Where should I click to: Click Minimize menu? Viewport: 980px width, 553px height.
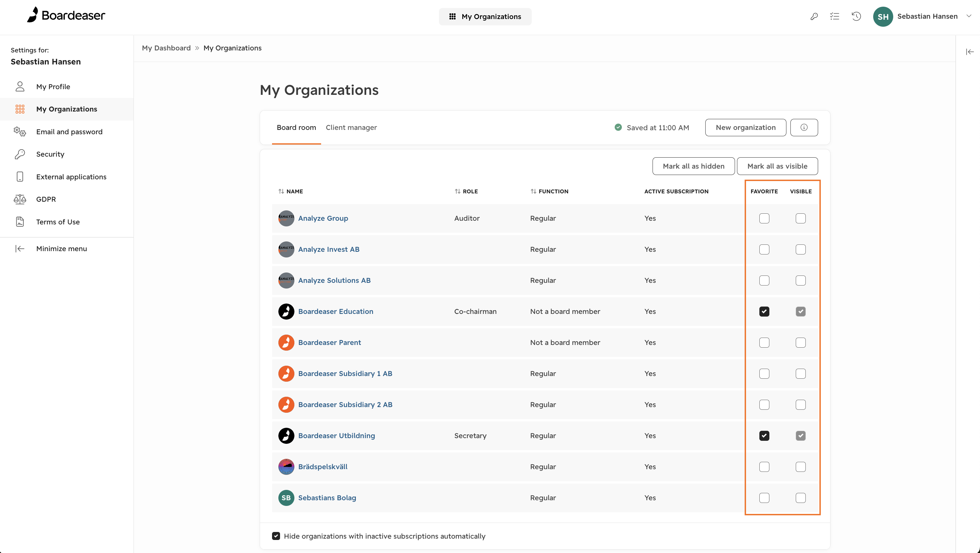point(66,248)
